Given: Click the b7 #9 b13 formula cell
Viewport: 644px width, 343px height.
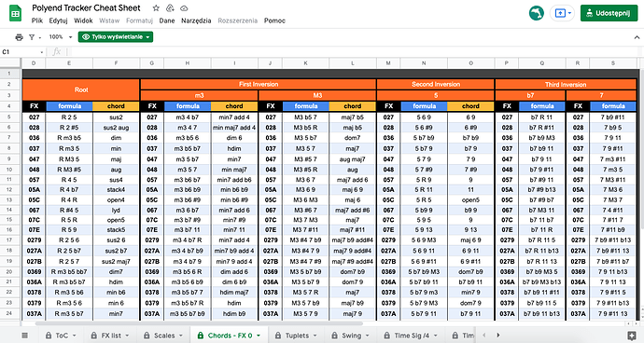Looking at the screenshot, I should (x=542, y=190).
